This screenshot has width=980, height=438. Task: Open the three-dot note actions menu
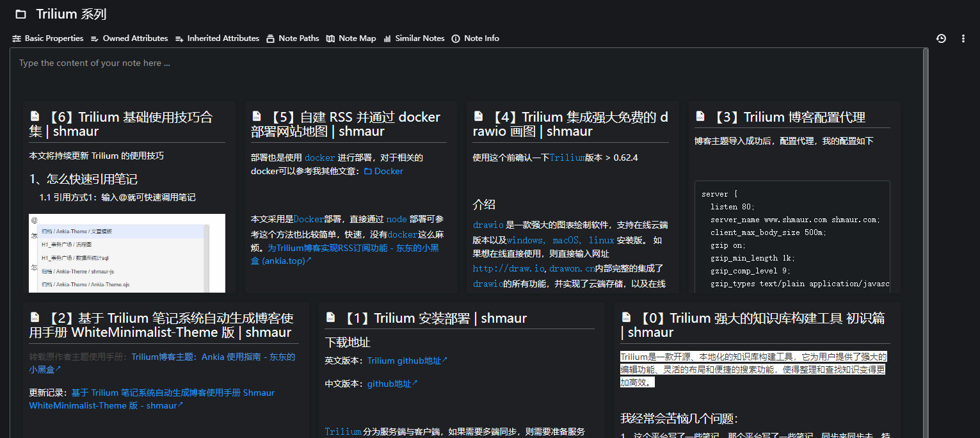963,38
